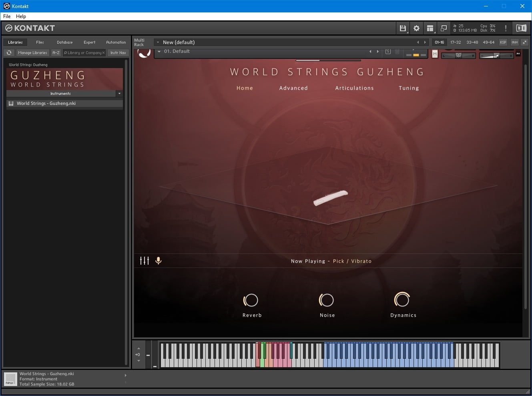532x396 pixels.
Task: Click the Instr Nav button
Action: click(118, 52)
